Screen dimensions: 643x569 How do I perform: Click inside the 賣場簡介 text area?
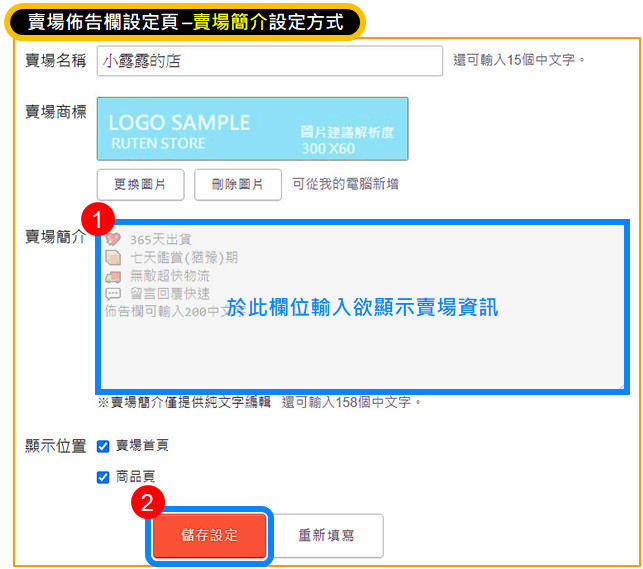click(x=360, y=340)
